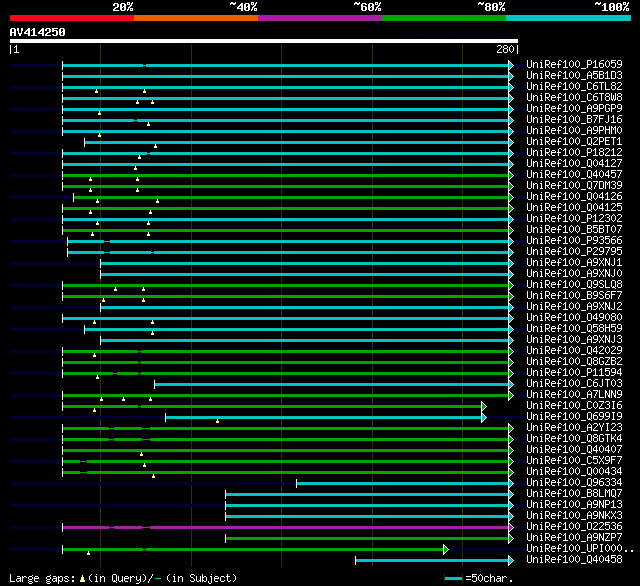Click the UniRef100_A9NKX3 label
The width and height of the screenshot is (640, 586).
point(574,517)
